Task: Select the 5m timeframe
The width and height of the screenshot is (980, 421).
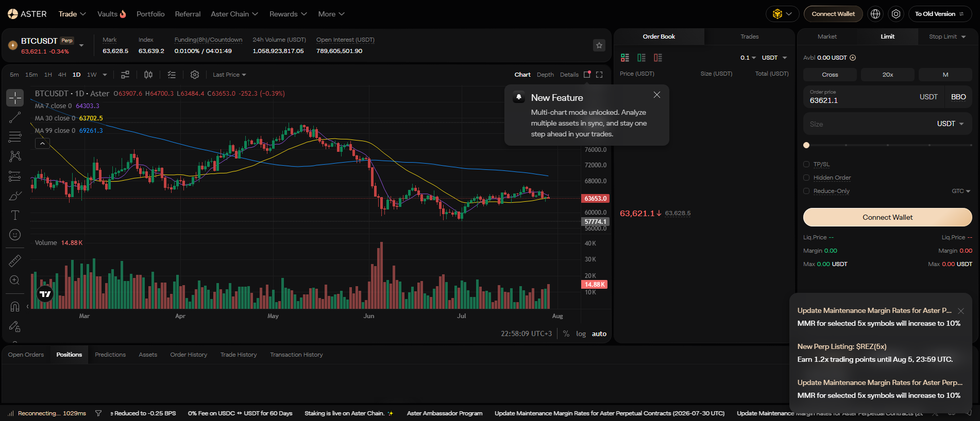Action: pyautogui.click(x=14, y=75)
